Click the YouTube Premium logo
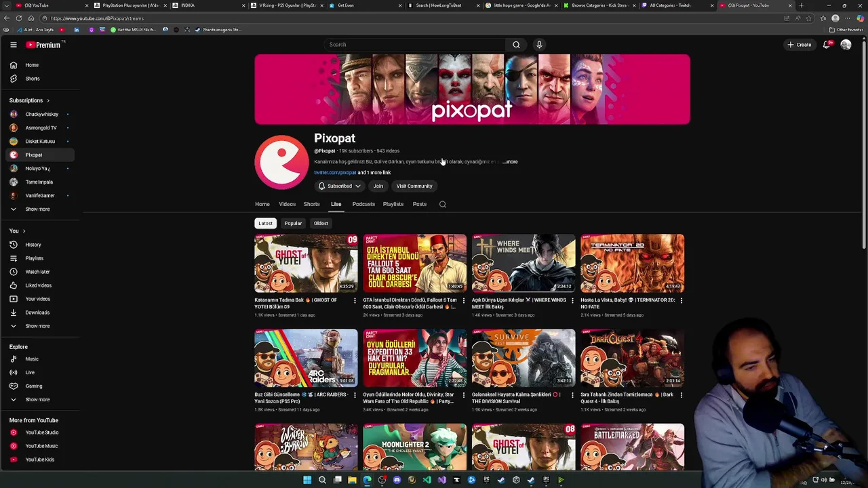The image size is (868, 488). 44,45
